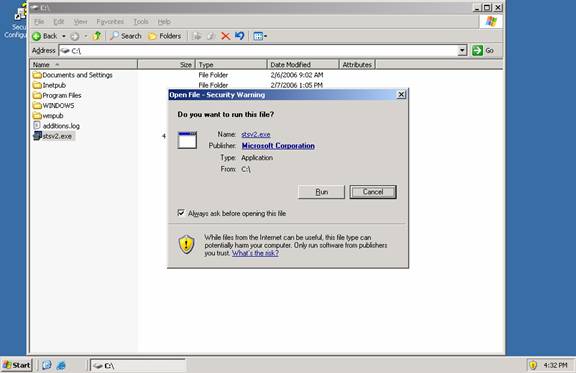Click the security shield tray icon
Image resolution: width=576 pixels, height=373 pixels.
pyautogui.click(x=533, y=365)
